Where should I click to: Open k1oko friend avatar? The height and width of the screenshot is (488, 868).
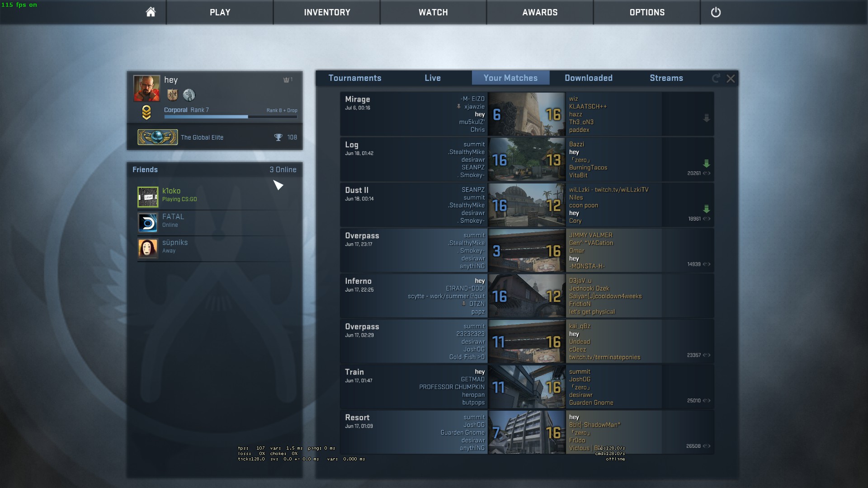pos(148,197)
